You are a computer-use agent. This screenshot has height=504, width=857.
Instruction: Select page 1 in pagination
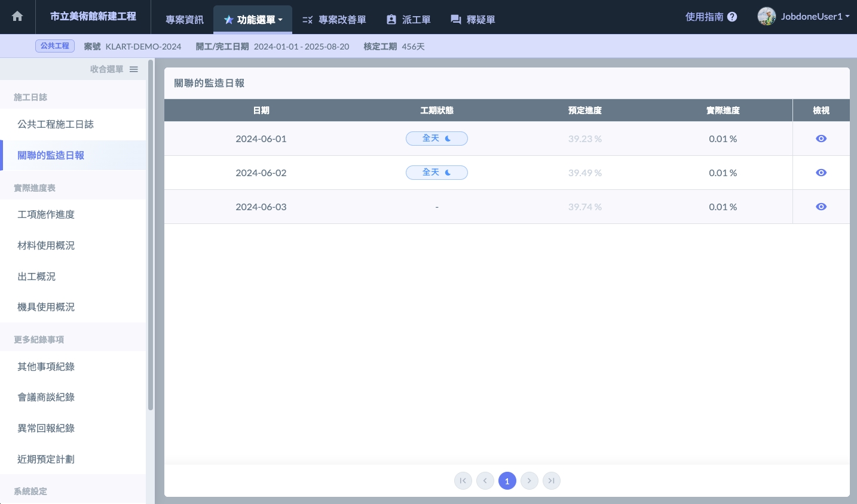(x=507, y=481)
